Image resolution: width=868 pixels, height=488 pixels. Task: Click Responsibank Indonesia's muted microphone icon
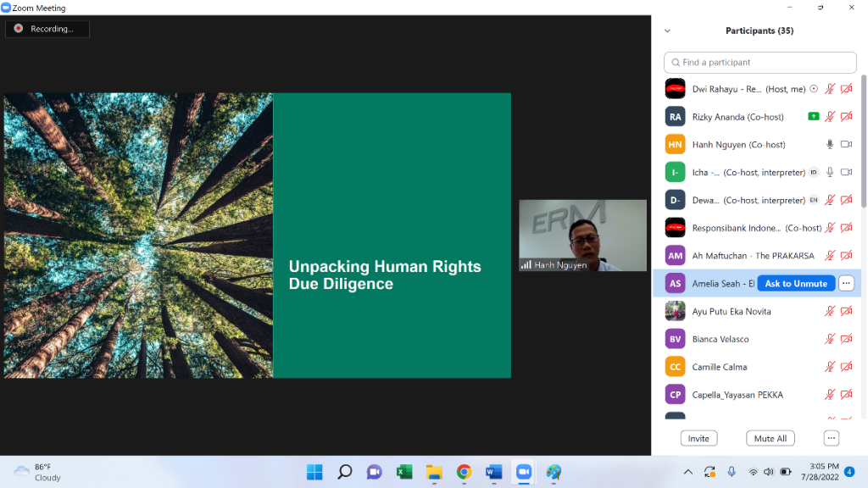click(829, 227)
